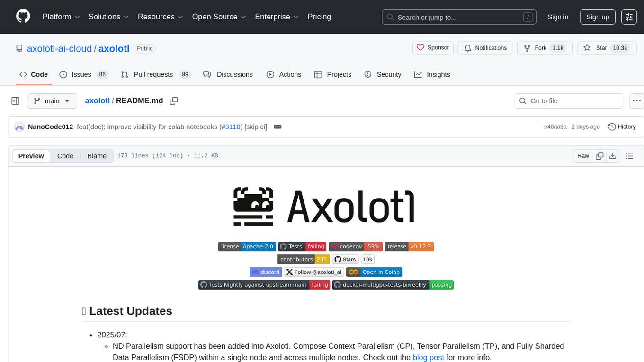Sponsor this repository

pos(433,48)
